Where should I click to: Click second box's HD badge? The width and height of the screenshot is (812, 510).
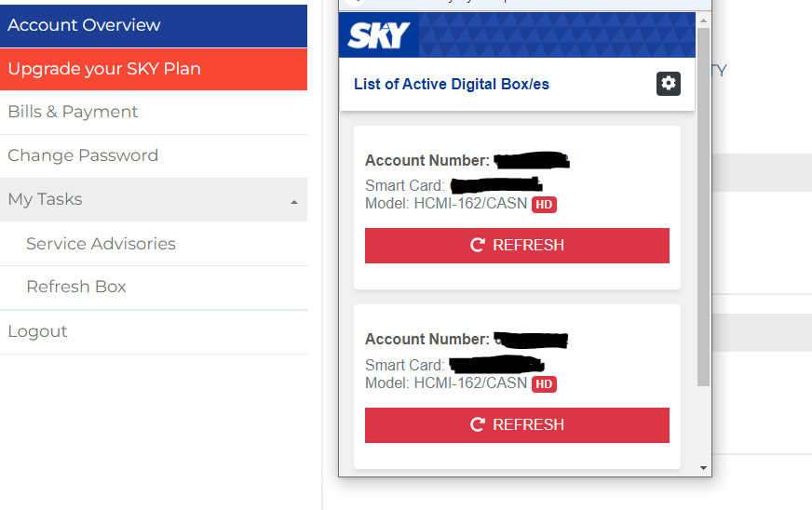pyautogui.click(x=544, y=383)
